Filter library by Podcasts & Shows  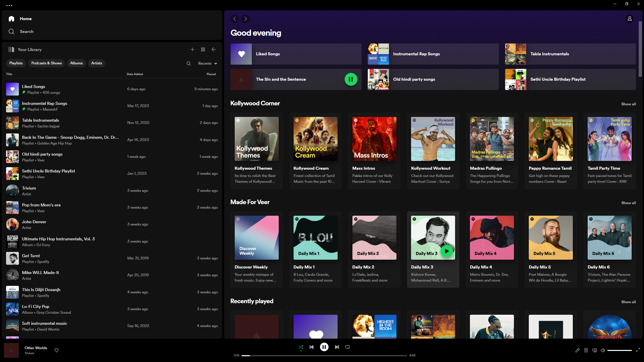pos(47,63)
